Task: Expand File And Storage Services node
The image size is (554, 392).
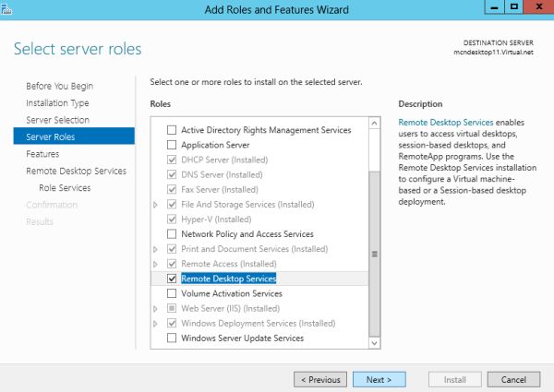Action: pyautogui.click(x=156, y=205)
